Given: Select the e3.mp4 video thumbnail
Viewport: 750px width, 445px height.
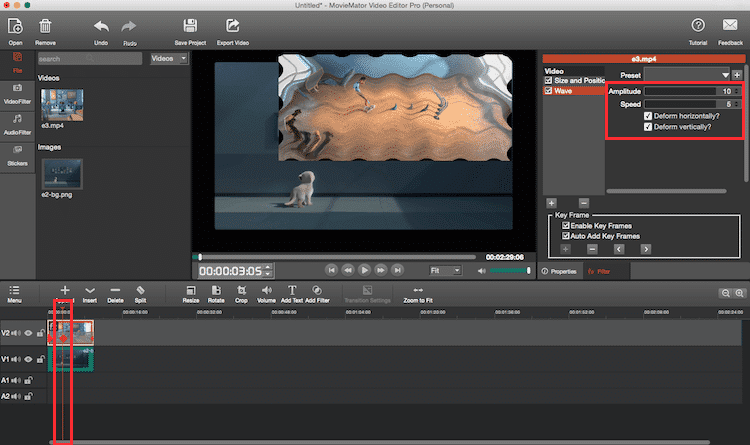Looking at the screenshot, I should pos(62,104).
